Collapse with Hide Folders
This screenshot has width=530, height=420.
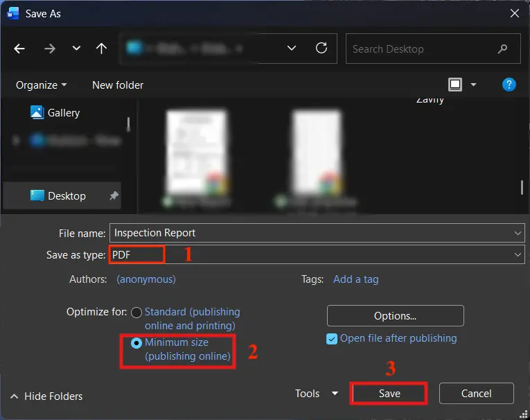coord(46,396)
